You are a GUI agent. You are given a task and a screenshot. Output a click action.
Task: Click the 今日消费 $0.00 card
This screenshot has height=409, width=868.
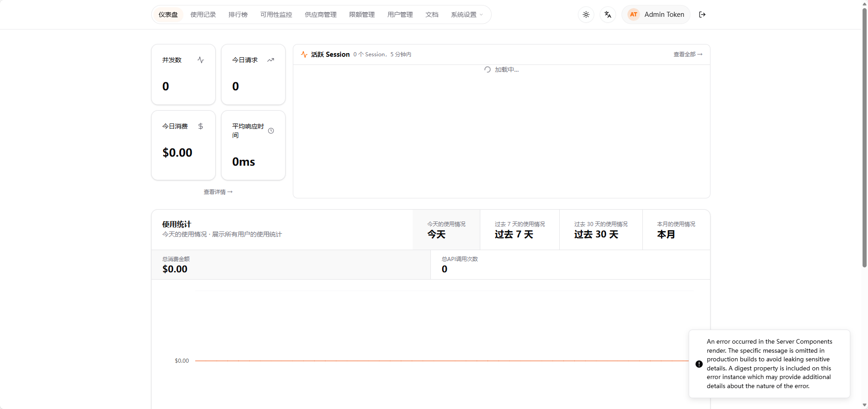(183, 145)
